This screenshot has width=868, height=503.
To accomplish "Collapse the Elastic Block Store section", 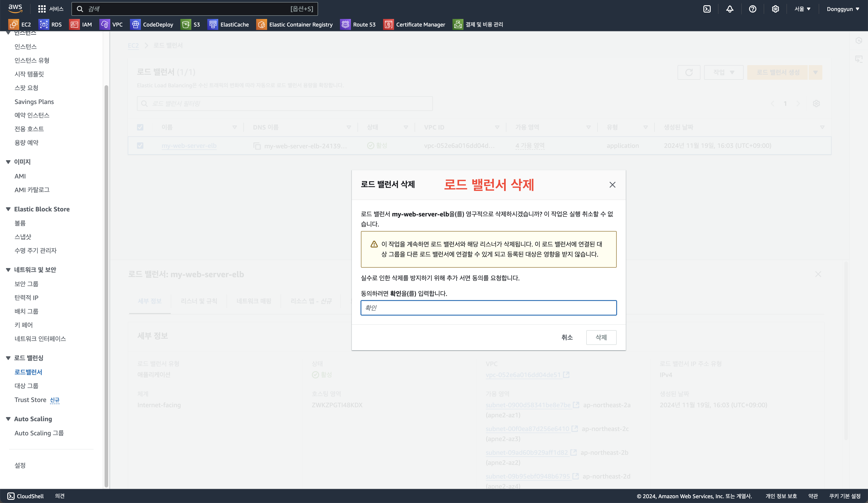I will click(8, 209).
